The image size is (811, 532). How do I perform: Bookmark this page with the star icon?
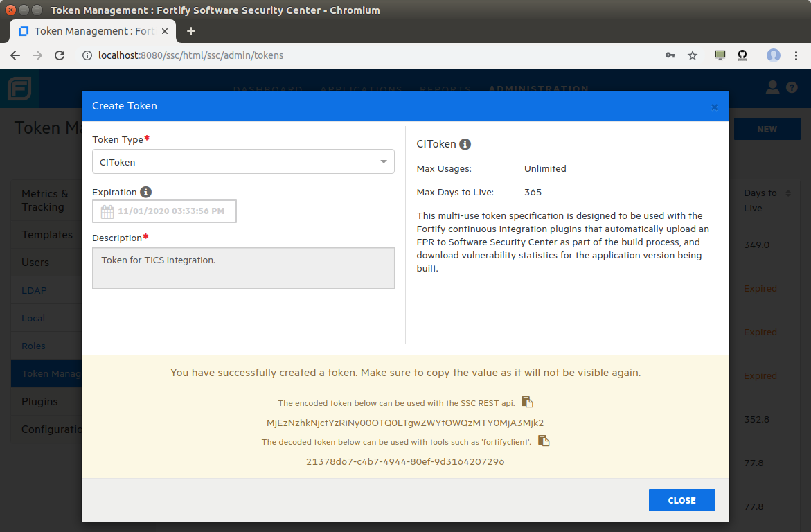point(693,55)
